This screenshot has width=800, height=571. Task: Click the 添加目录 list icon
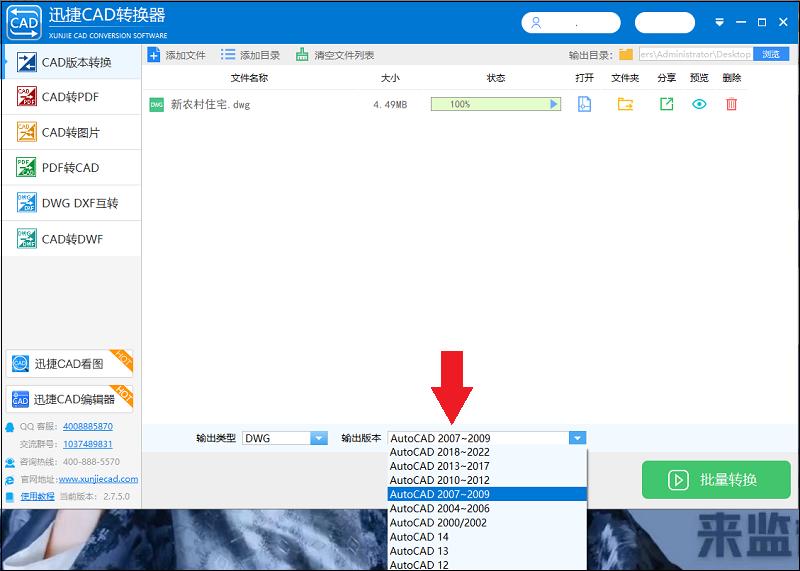[228, 55]
